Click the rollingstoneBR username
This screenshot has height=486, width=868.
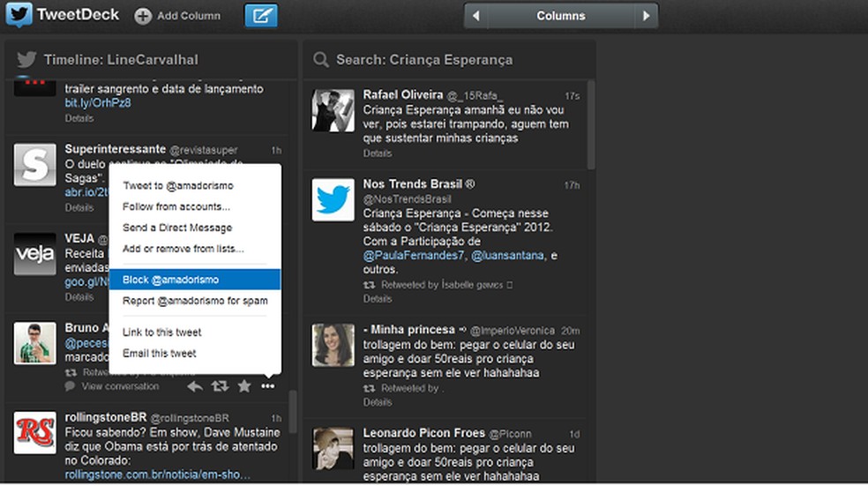(x=106, y=417)
